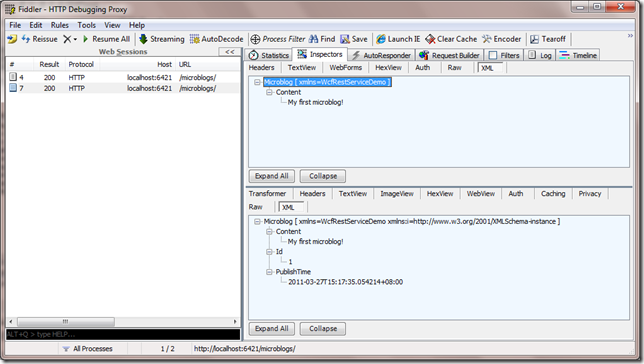
Task: Toggle the All Processes capture filter
Action: (x=87, y=349)
